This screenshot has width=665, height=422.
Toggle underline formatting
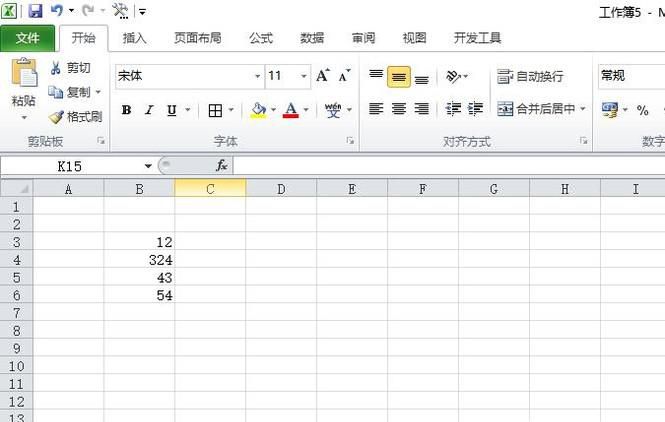(x=171, y=110)
